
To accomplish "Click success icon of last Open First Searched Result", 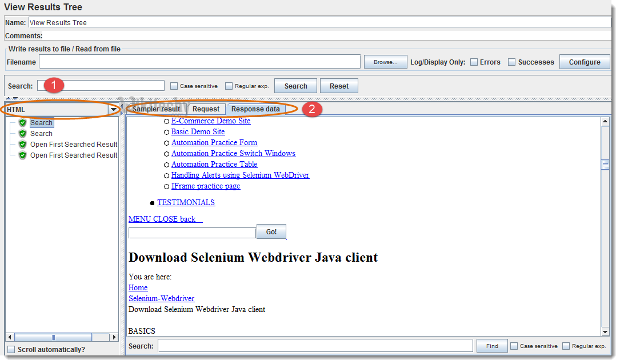I will coord(23,155).
